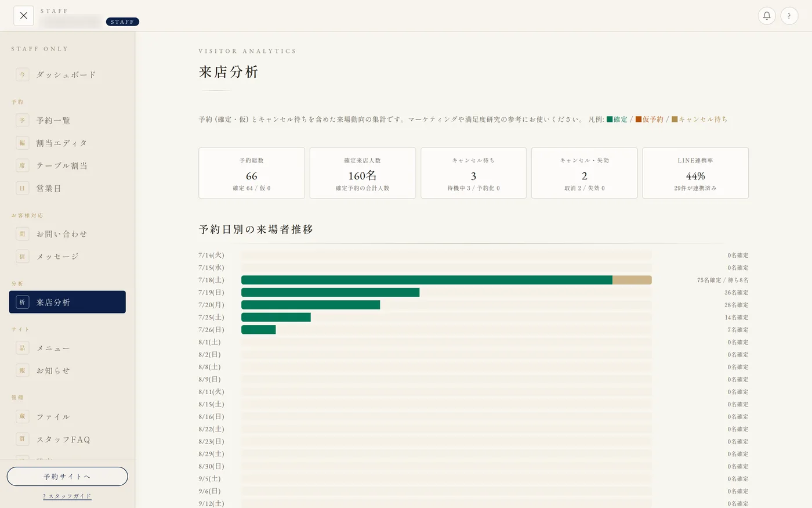The width and height of the screenshot is (812, 508).
Task: Click the 割当エディタ sidebar icon
Action: (22, 143)
